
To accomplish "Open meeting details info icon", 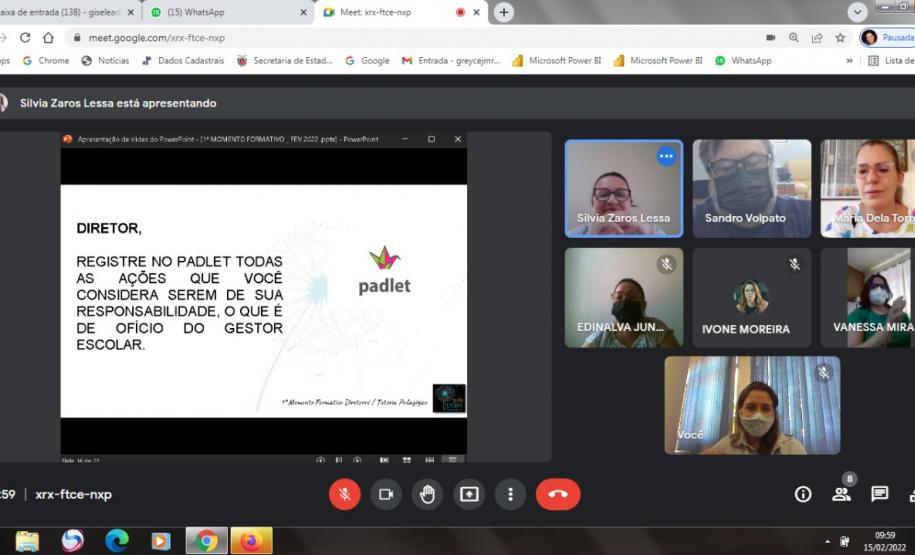I will (802, 494).
